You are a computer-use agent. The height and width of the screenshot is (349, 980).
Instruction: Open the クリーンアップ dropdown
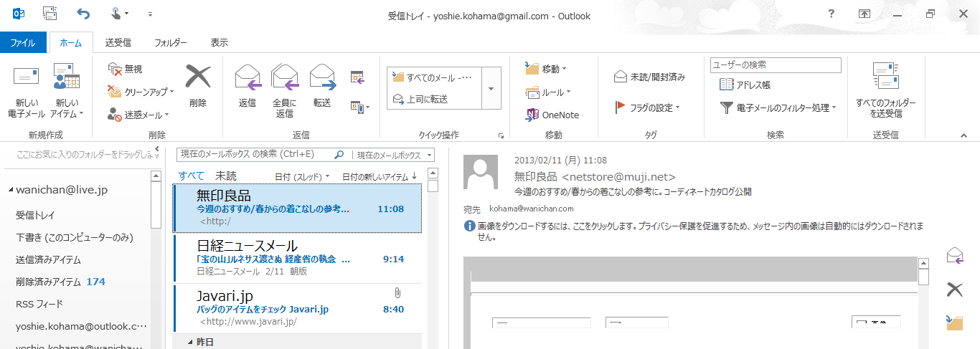click(141, 92)
